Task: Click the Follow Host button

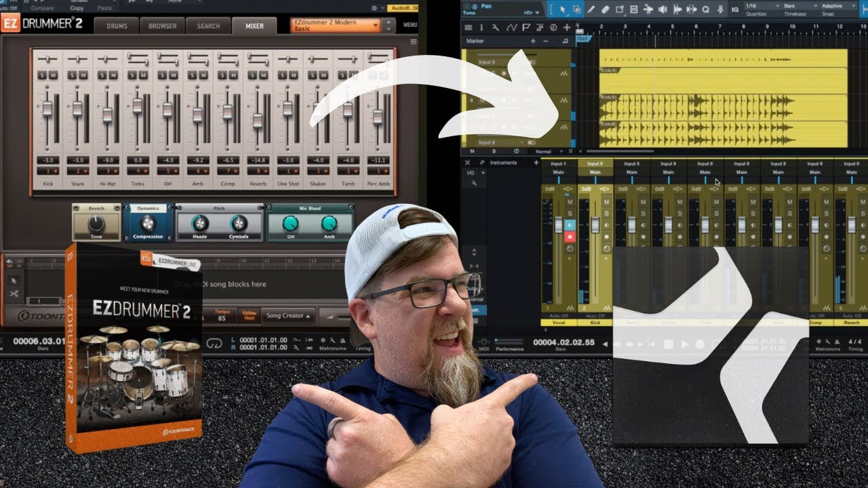Action: point(250,316)
